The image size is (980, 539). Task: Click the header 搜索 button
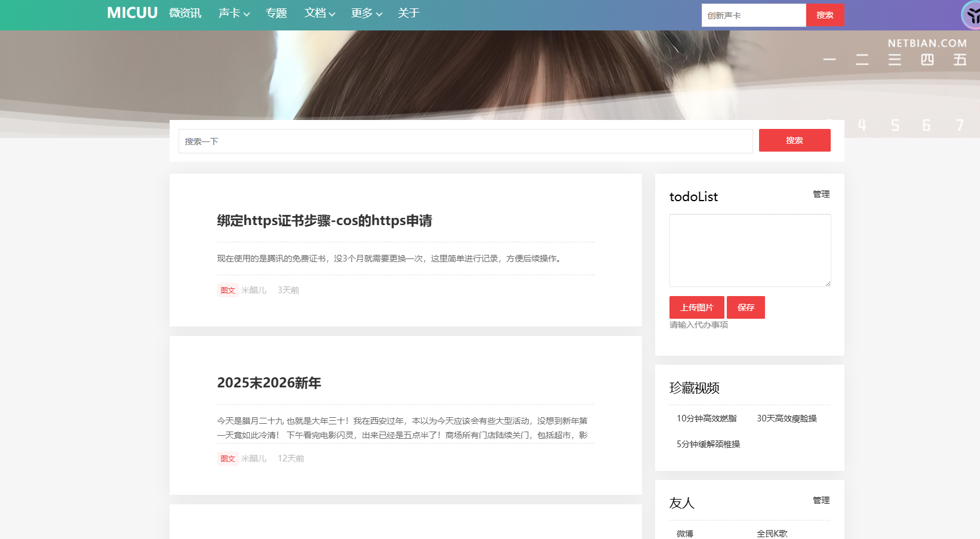click(x=824, y=15)
